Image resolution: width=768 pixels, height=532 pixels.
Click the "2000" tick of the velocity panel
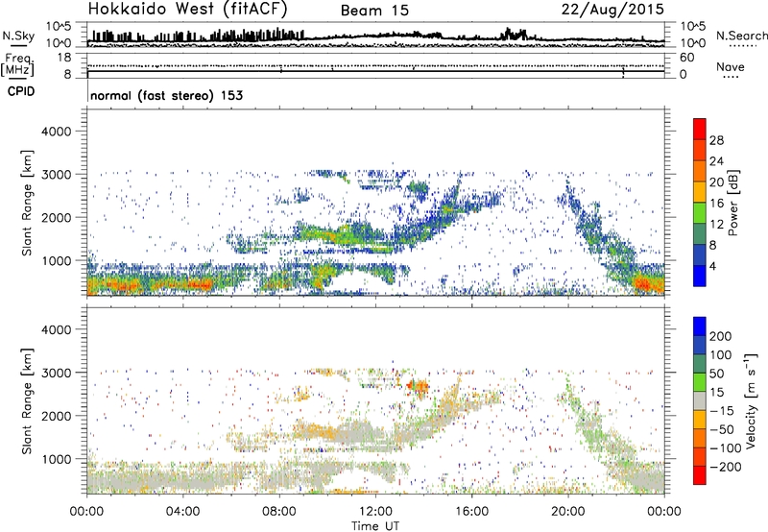(x=57, y=416)
